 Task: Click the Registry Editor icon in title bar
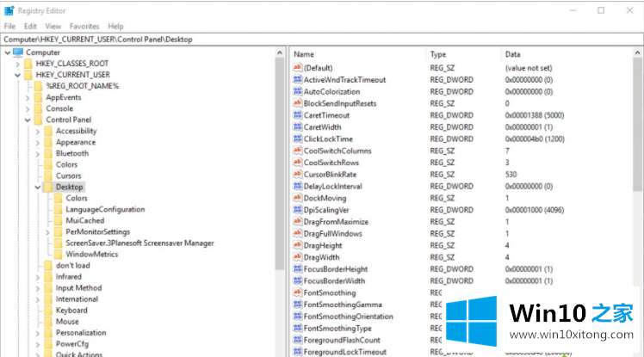[9, 10]
